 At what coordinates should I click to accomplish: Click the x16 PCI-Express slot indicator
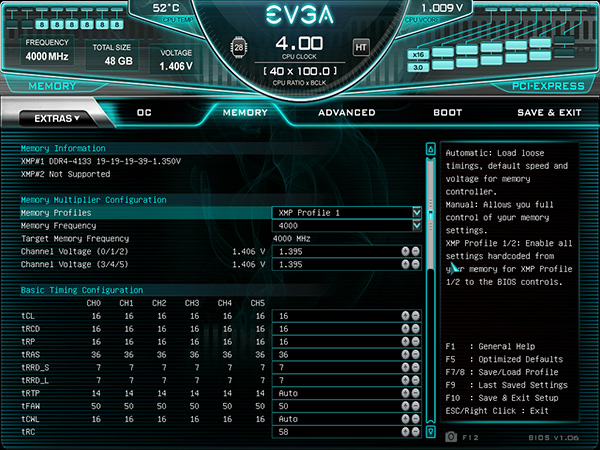click(418, 55)
